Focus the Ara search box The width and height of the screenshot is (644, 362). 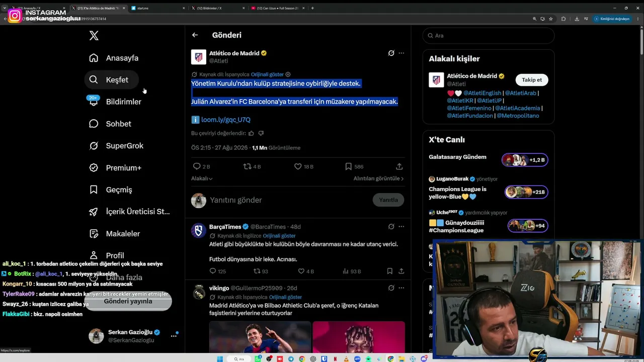click(489, 36)
